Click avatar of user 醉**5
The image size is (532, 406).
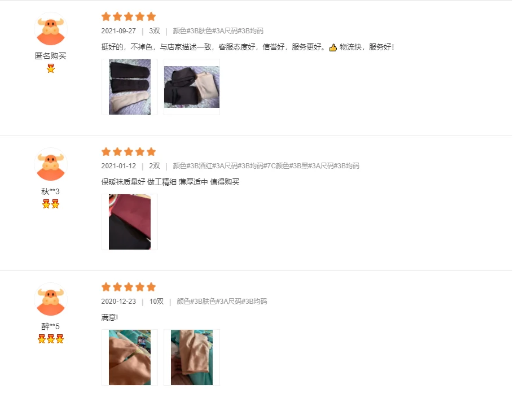51,299
